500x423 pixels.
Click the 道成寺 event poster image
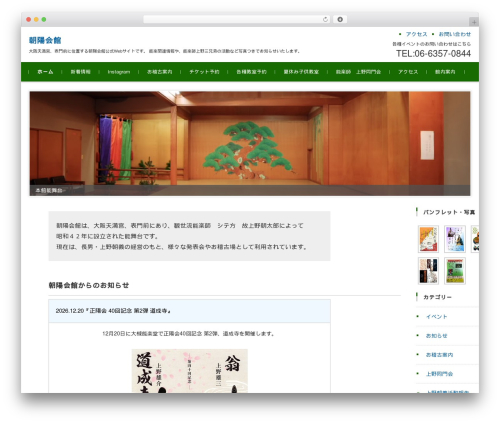pyautogui.click(x=190, y=371)
